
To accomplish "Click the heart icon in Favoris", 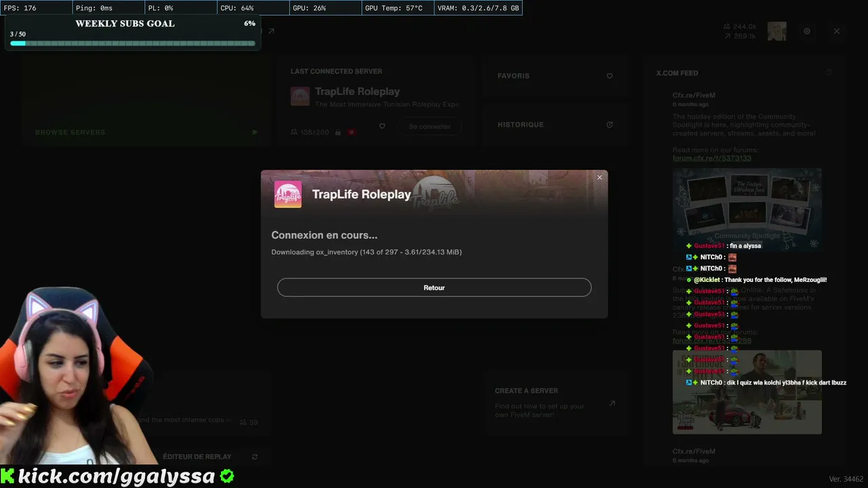I will click(610, 76).
